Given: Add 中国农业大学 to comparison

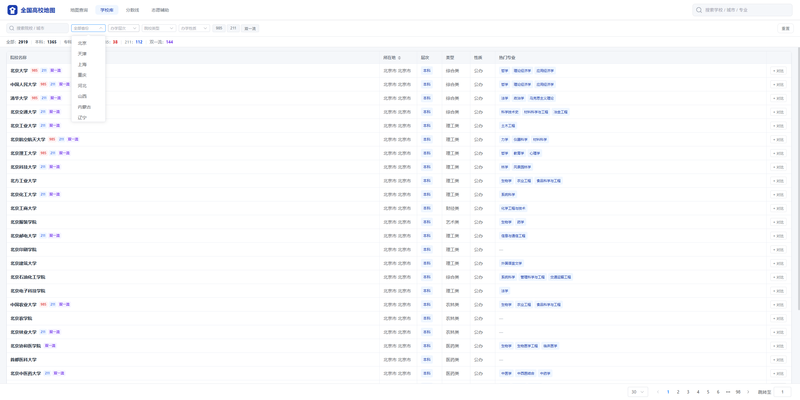Looking at the screenshot, I should [778, 305].
